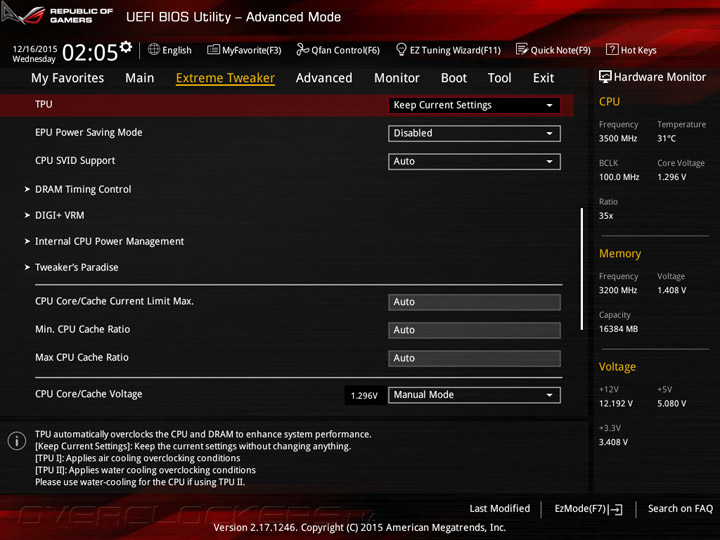Screen dimensions: 720x540
Task: Click the Republic of Gamers logo
Action: pos(57,15)
